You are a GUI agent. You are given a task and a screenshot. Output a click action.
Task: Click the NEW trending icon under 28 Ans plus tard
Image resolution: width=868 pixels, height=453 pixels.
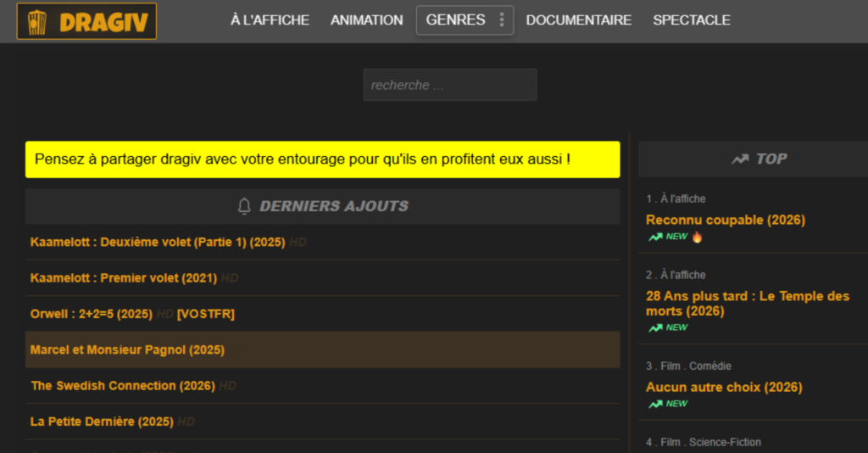coord(655,327)
